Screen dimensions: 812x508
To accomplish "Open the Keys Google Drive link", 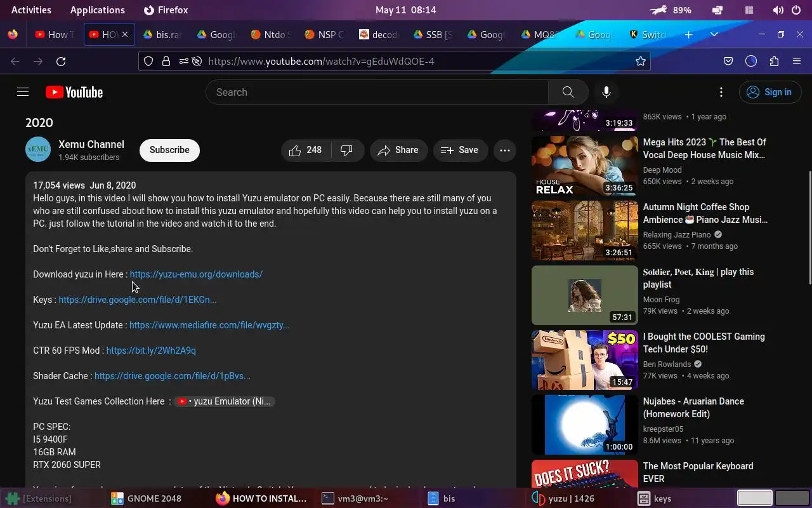I will point(138,300).
